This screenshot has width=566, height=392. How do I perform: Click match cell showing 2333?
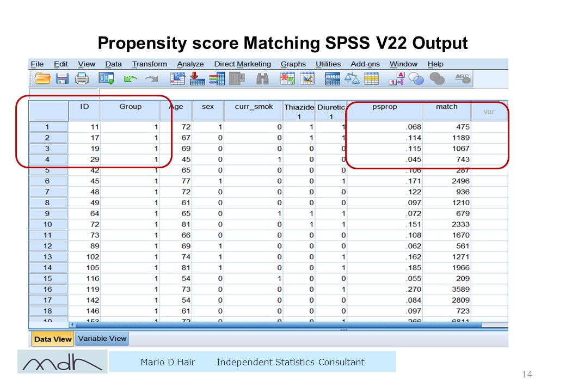[x=446, y=224]
